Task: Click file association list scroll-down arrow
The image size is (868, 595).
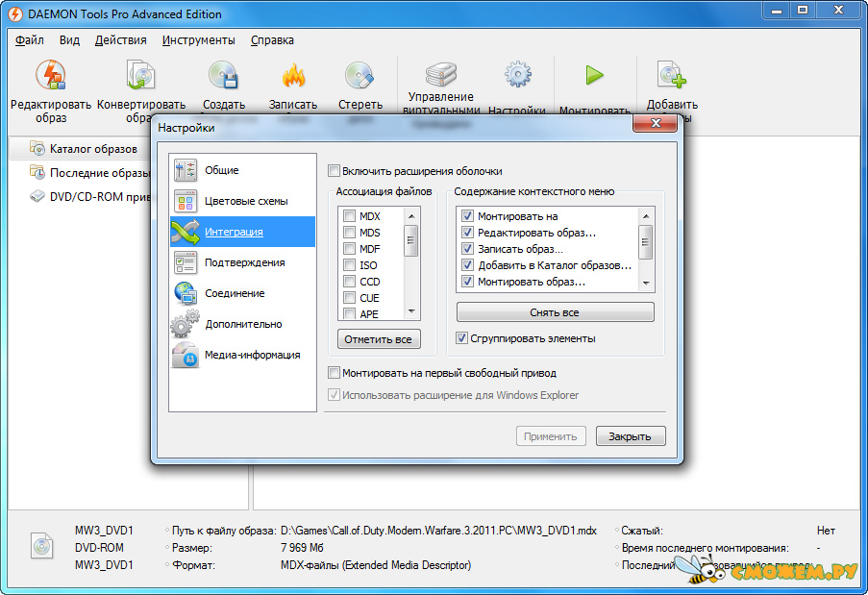Action: 411,311
